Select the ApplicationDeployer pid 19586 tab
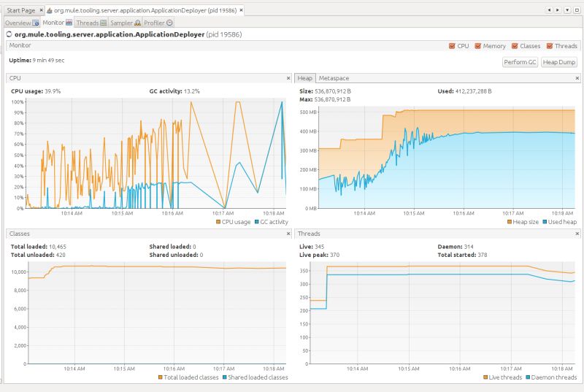 point(145,10)
